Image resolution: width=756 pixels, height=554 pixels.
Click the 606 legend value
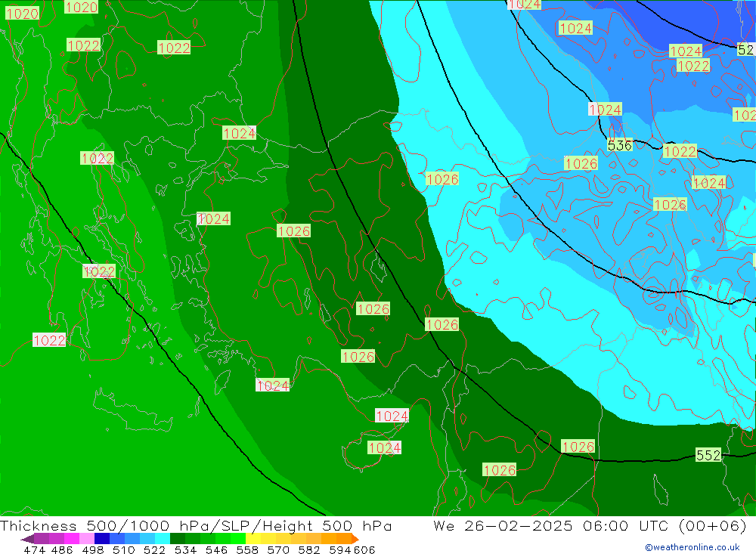pyautogui.click(x=364, y=549)
